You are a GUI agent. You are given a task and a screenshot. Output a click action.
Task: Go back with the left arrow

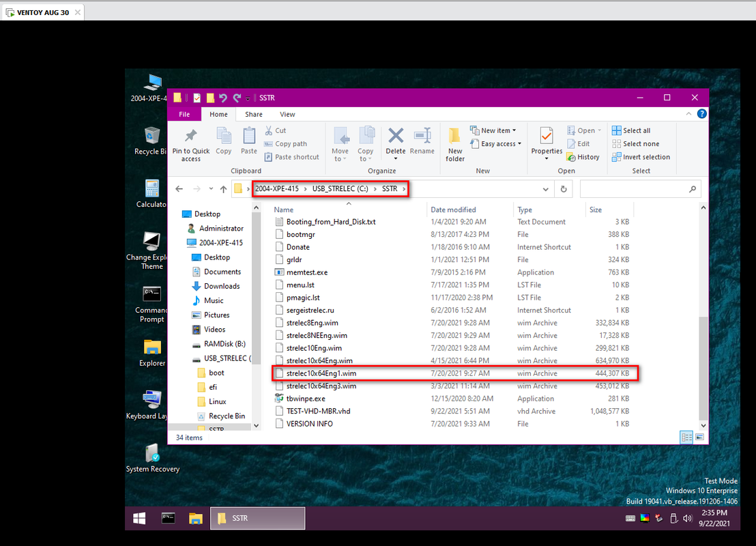(x=179, y=188)
